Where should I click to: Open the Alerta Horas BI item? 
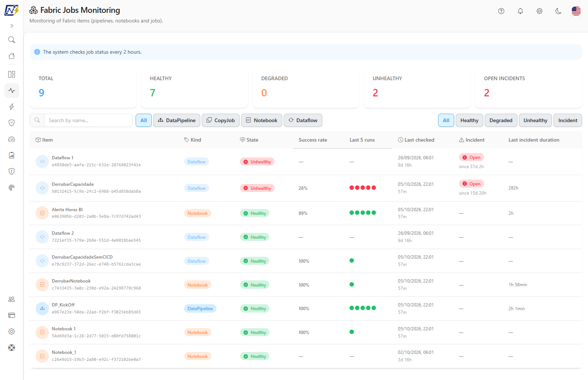click(67, 210)
